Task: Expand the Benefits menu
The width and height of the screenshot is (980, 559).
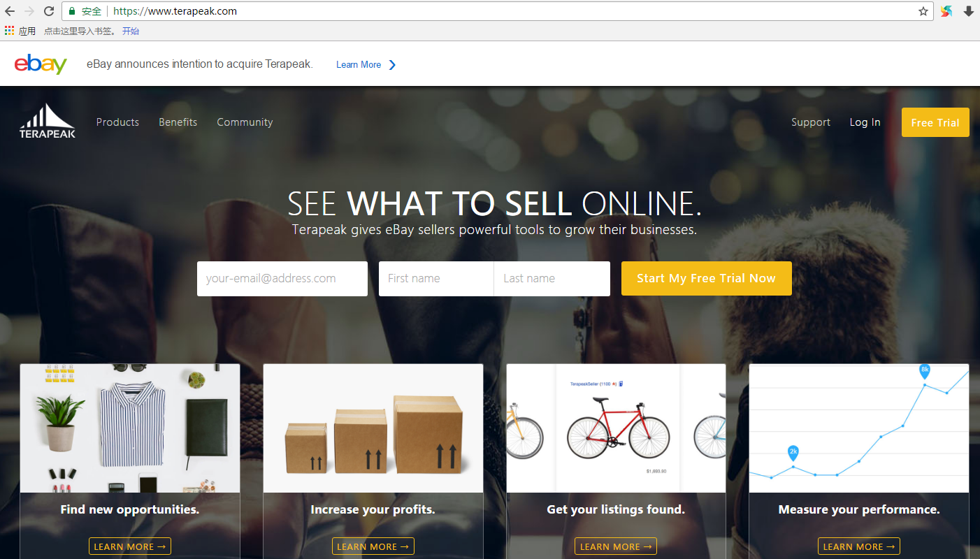Action: coord(178,122)
